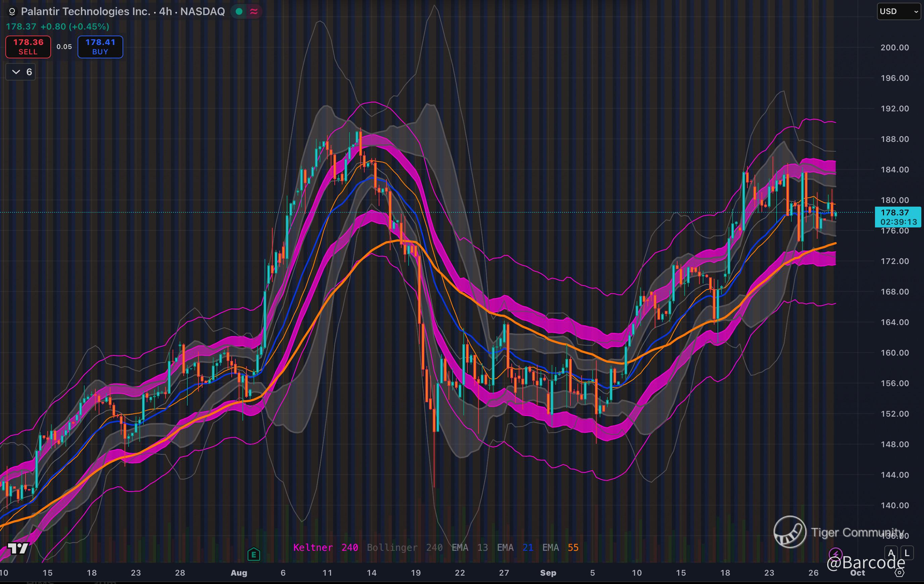Click the EMA 55 indicator label

click(560, 547)
